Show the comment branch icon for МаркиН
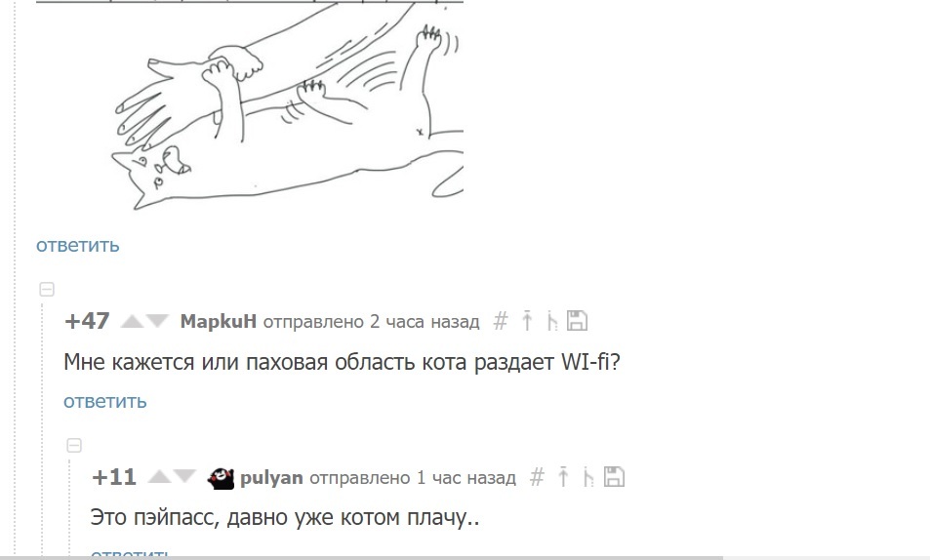Screen dimensions: 930x560 pos(551,321)
